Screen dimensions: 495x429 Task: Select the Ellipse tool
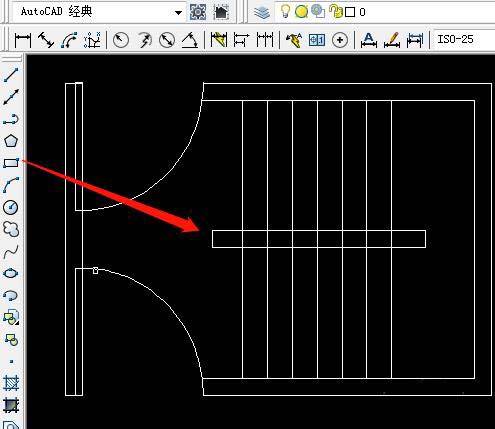(11, 273)
